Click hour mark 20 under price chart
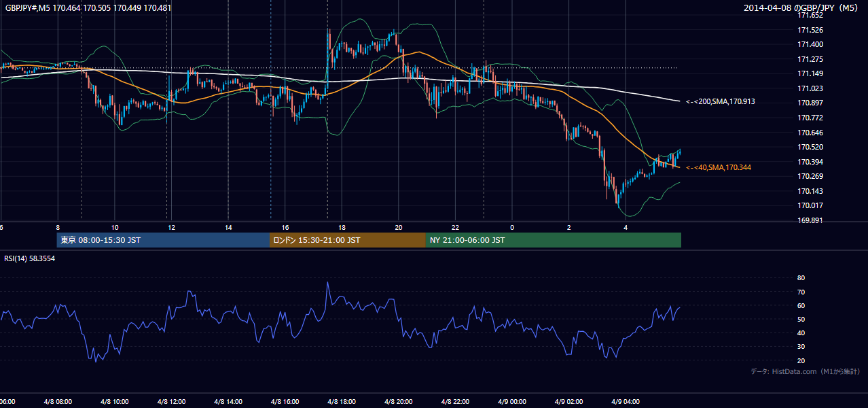 click(399, 227)
